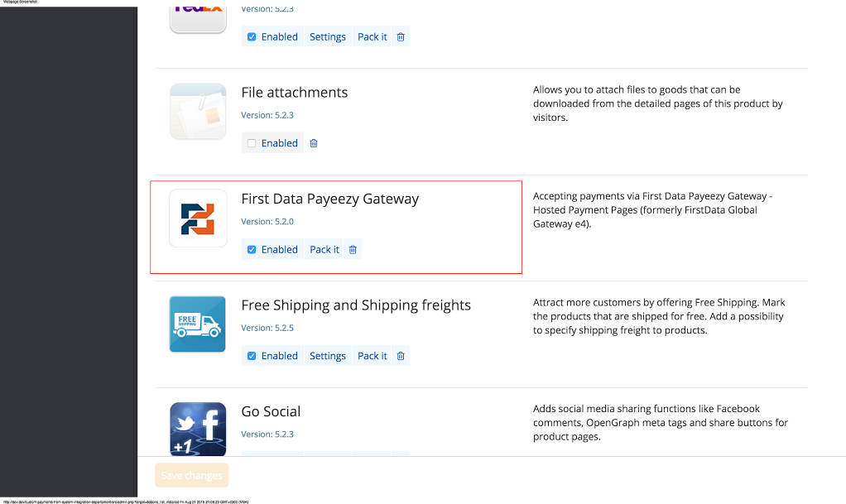Open Settings for the FedEx addon
This screenshot has width=846, height=504.
(x=327, y=36)
